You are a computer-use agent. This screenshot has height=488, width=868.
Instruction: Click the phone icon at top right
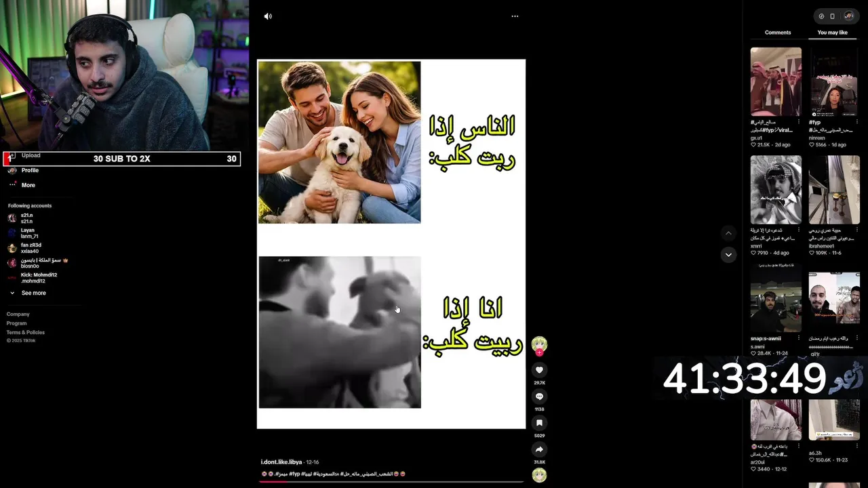832,16
